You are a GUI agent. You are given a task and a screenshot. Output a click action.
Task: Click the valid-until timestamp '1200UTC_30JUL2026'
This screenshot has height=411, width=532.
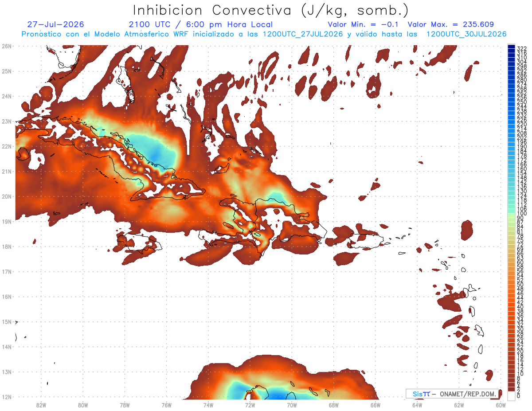[x=466, y=34]
